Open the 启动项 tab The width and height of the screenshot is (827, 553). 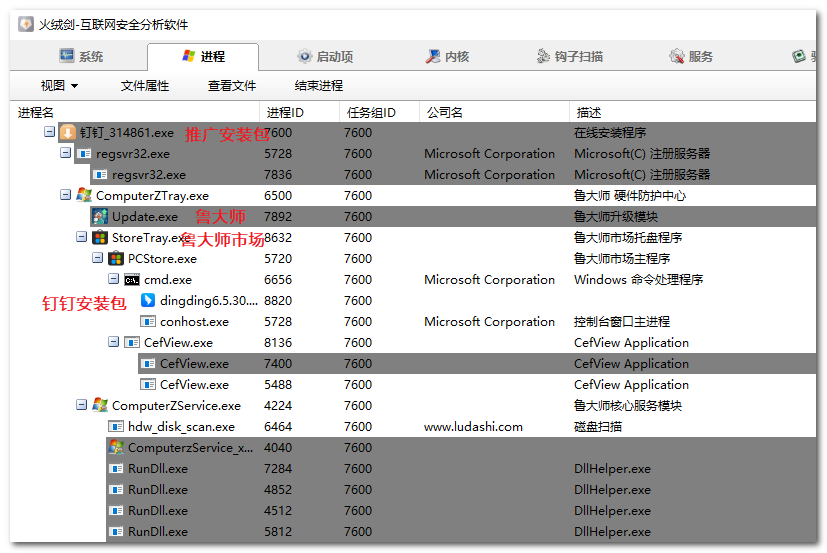(325, 56)
